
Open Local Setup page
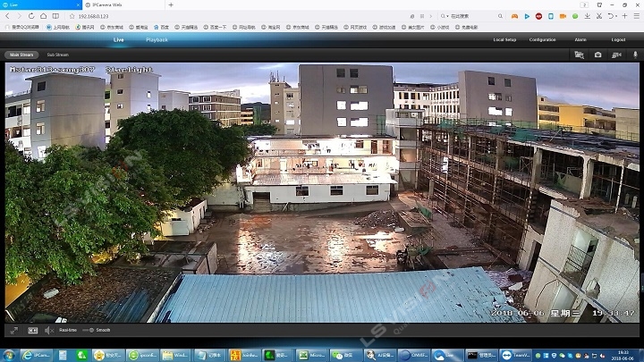click(504, 40)
